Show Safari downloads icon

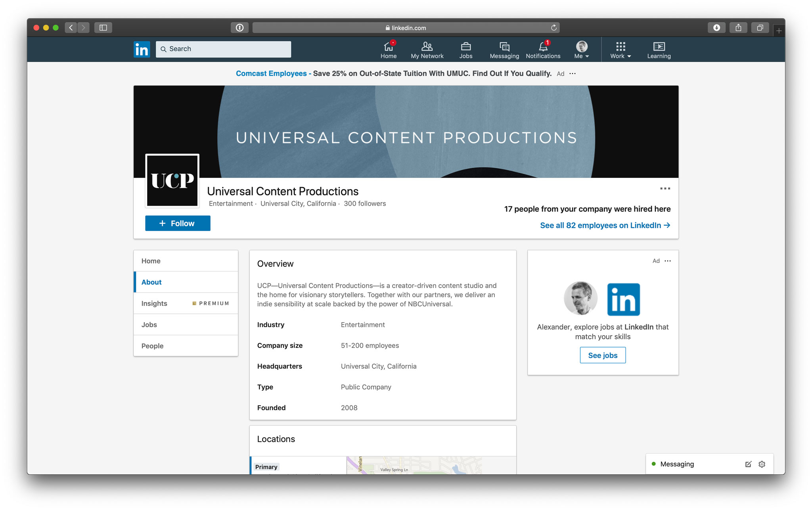[716, 27]
